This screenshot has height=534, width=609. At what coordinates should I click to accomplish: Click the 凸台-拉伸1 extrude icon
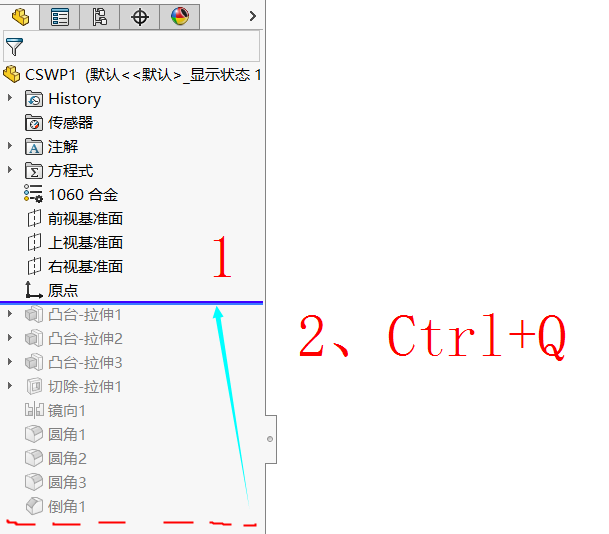tap(34, 315)
